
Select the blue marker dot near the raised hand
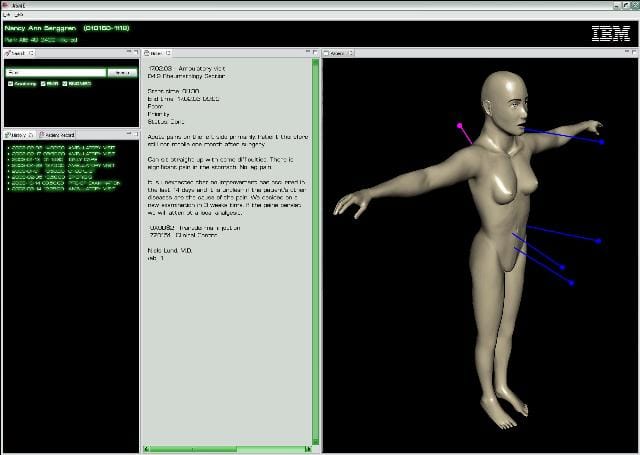pos(602,142)
